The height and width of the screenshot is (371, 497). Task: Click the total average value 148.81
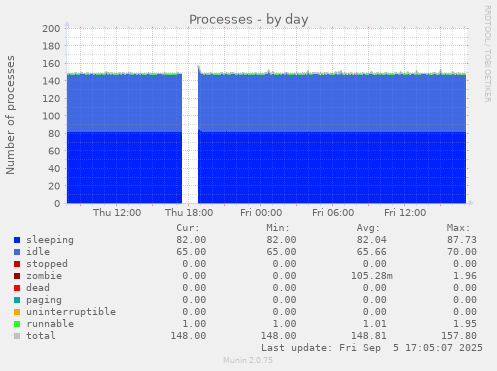pyautogui.click(x=368, y=336)
